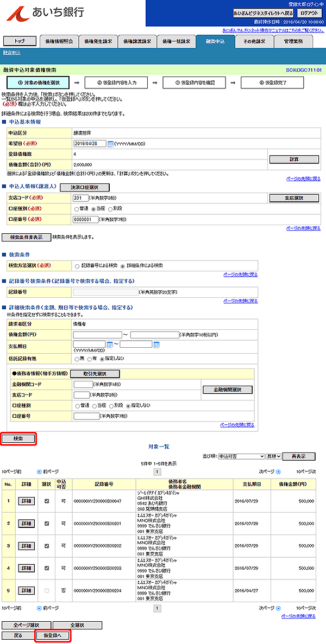Click the 次ページ arrow icon above the results table
The image size is (326, 644).
278,472
